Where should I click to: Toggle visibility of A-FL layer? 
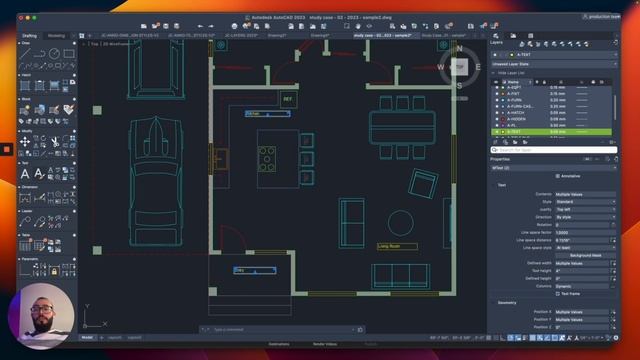click(497, 125)
